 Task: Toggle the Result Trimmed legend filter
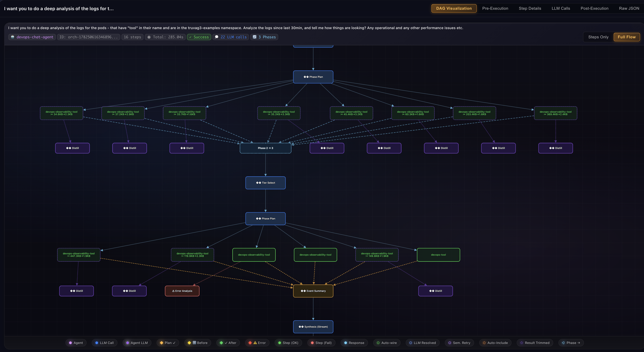535,343
